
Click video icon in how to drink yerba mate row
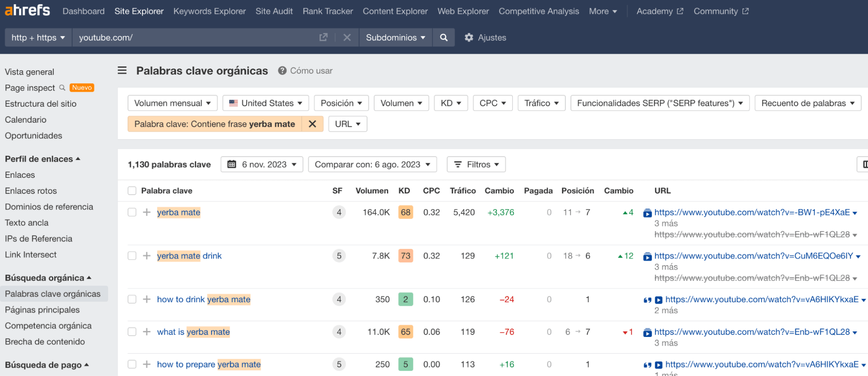(659, 300)
